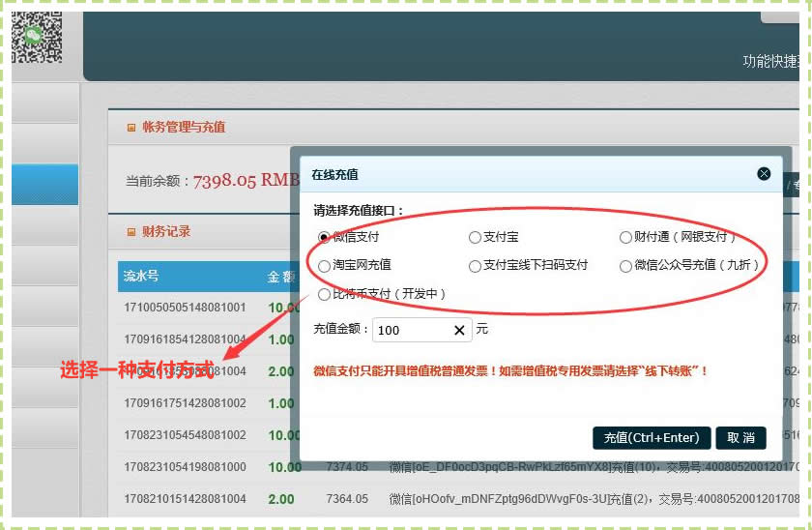Select the 微信支付 radio button
This screenshot has height=530, width=812.
click(x=325, y=237)
